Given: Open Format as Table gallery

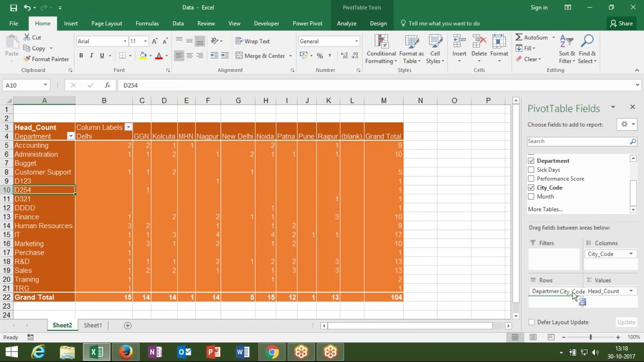Looking at the screenshot, I should point(412,50).
